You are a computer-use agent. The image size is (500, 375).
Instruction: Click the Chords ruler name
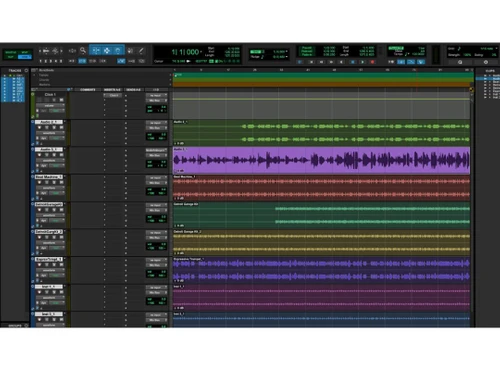44,80
